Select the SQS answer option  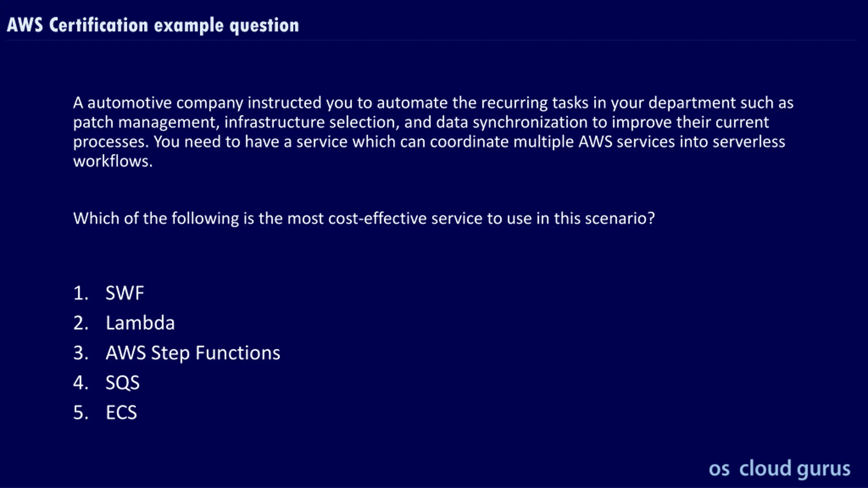tap(122, 383)
